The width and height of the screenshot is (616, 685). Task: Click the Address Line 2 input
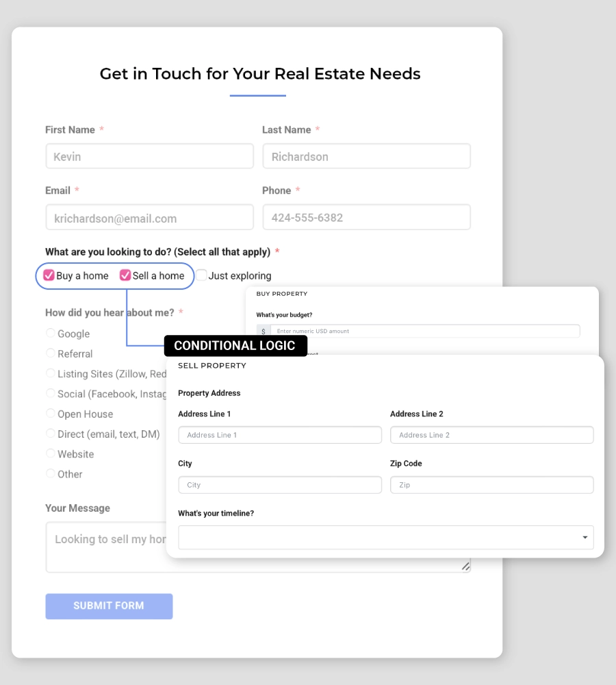pos(491,435)
